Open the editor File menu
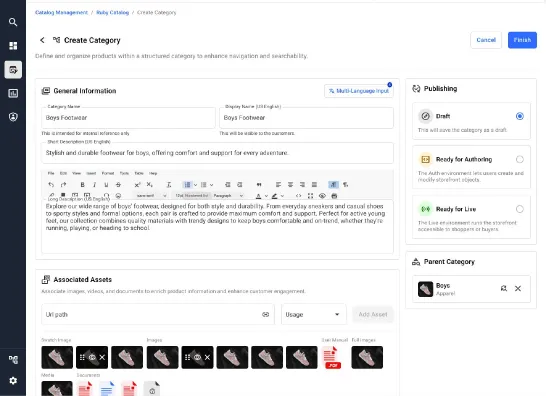The image size is (546, 396). (x=51, y=173)
